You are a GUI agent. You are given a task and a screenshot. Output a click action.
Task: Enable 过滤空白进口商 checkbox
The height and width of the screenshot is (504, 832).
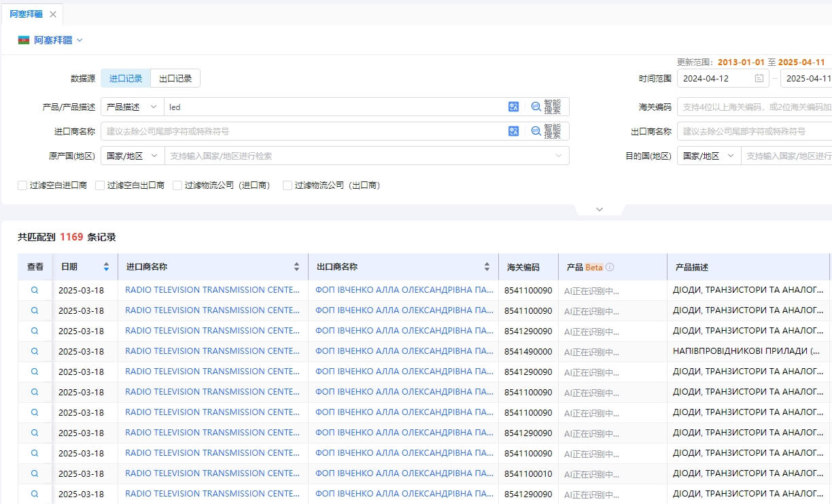coord(23,185)
